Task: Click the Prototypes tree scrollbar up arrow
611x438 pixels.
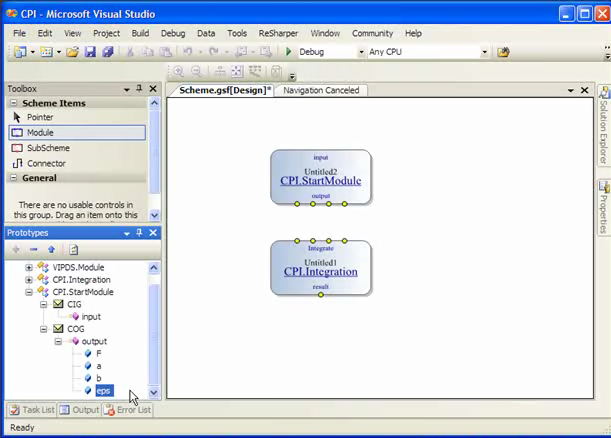Action: 154,268
